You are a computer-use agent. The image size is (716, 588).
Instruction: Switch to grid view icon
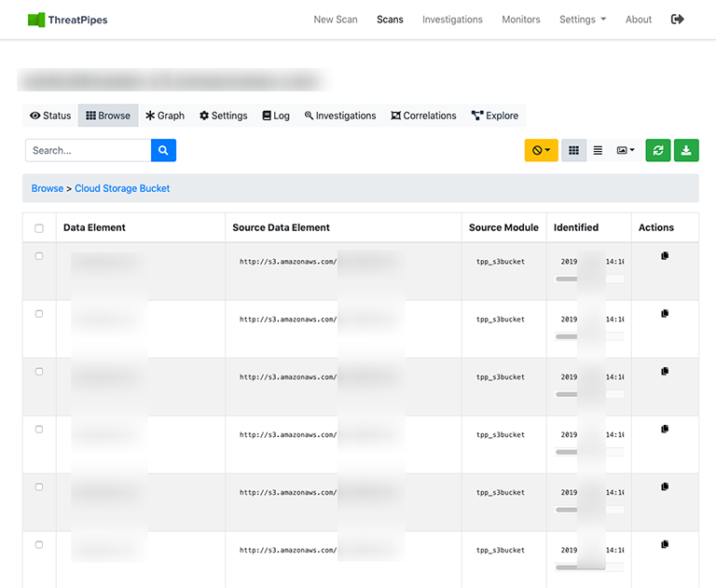pos(573,150)
